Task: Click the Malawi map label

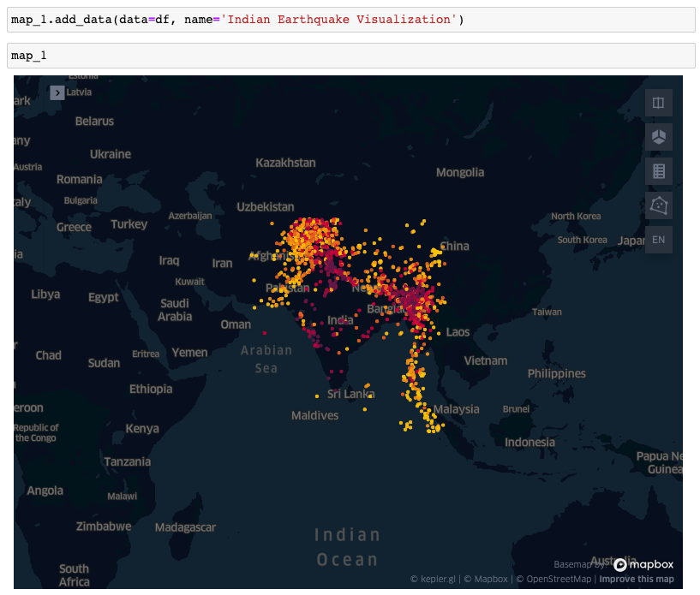Action: tap(123, 497)
